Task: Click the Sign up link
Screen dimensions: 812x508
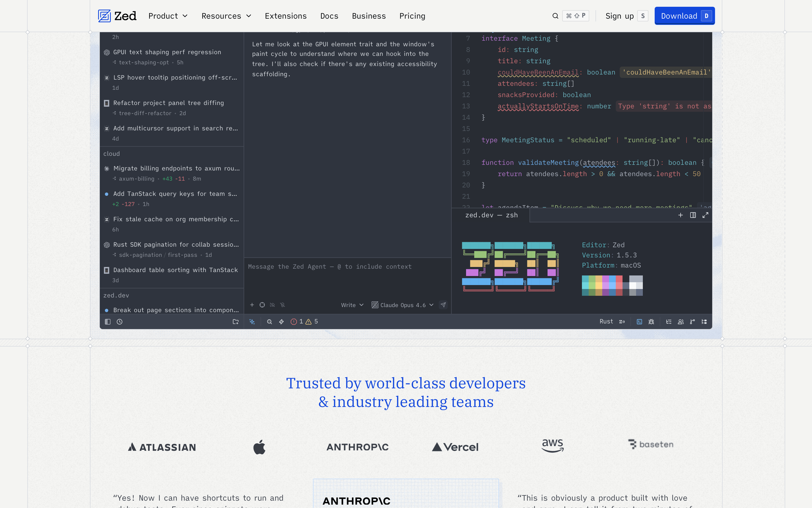Action: 619,16
